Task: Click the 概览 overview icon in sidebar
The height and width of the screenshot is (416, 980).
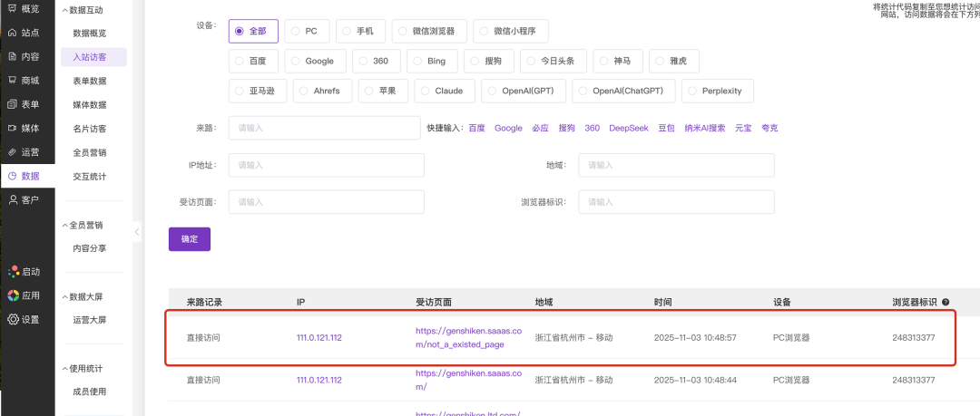Action: (x=13, y=8)
